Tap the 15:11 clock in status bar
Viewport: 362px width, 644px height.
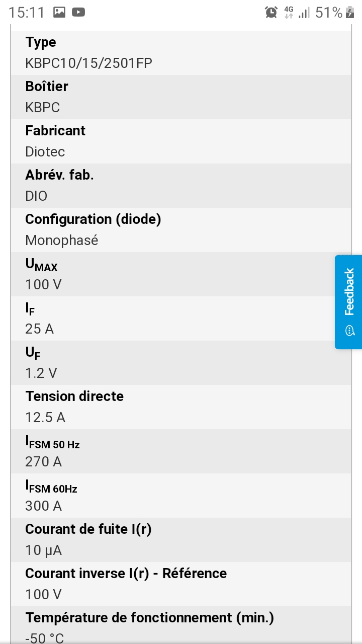click(x=27, y=13)
